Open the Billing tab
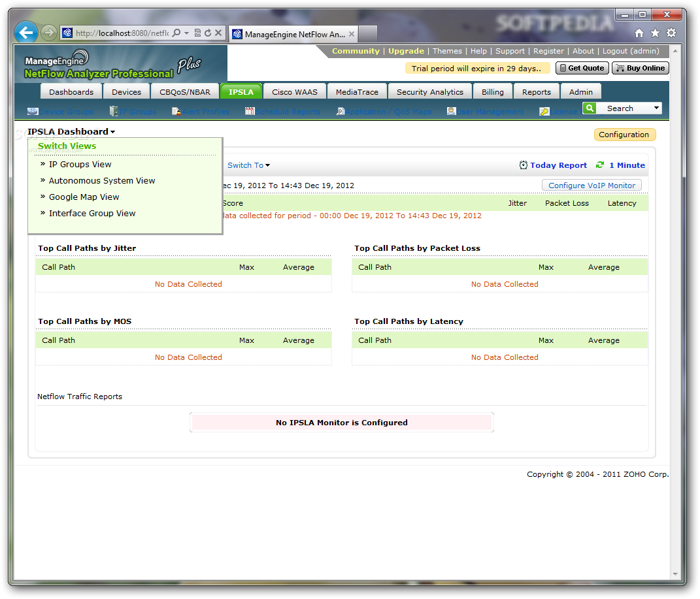This screenshot has width=700, height=599. (x=493, y=92)
